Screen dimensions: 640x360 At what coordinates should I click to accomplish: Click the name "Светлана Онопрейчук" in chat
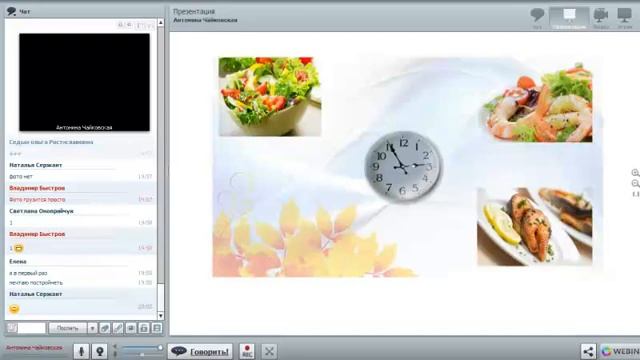[x=41, y=211]
